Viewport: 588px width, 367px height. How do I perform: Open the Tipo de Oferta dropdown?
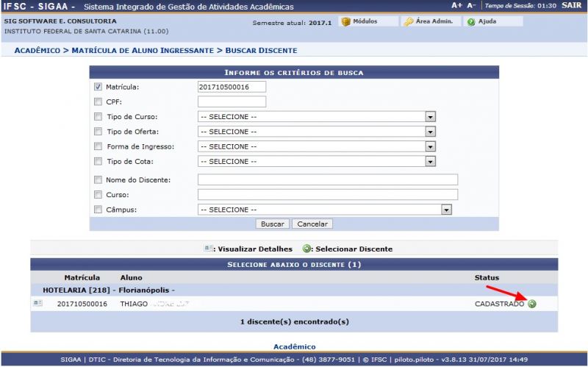[x=430, y=132]
